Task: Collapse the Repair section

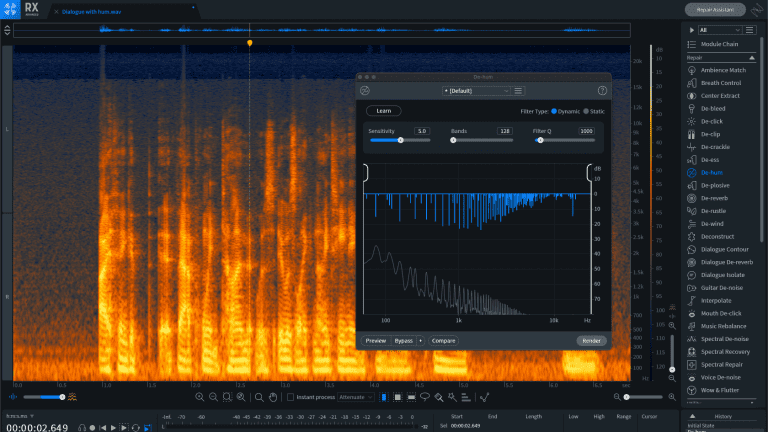Action: pyautogui.click(x=752, y=58)
